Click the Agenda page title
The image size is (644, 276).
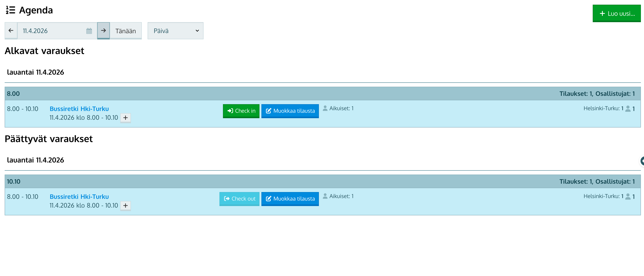point(36,10)
